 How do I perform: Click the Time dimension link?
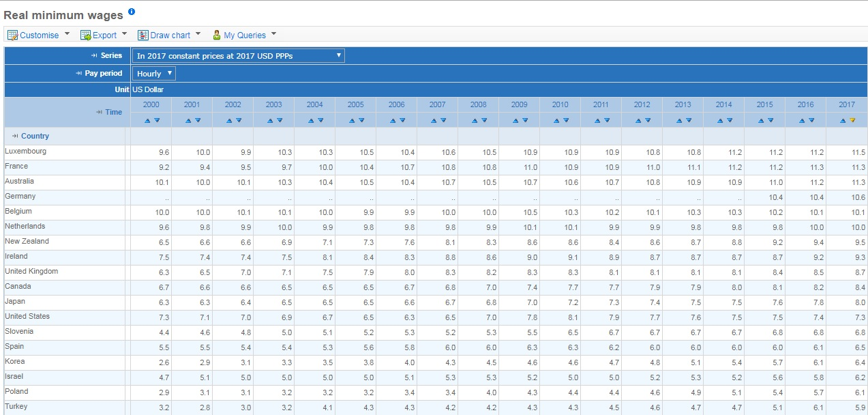pos(114,112)
